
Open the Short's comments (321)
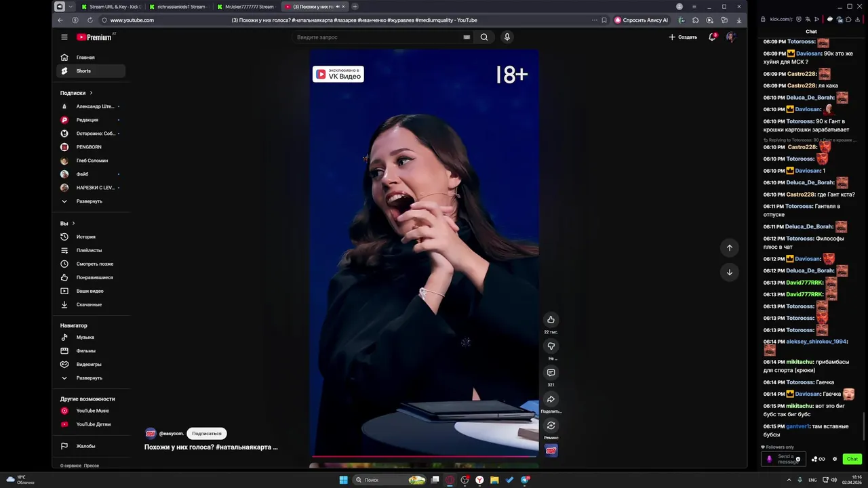coord(551,373)
